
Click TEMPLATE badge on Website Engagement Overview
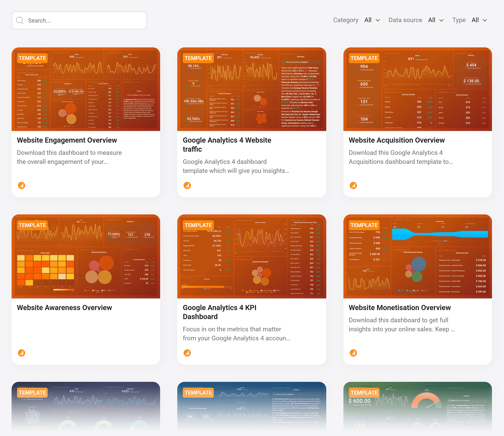click(32, 58)
